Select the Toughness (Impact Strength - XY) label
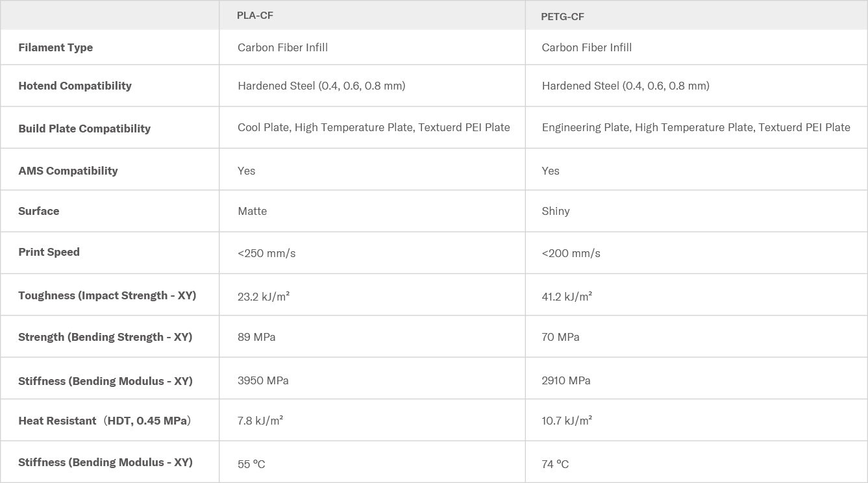This screenshot has width=868, height=483. [107, 295]
